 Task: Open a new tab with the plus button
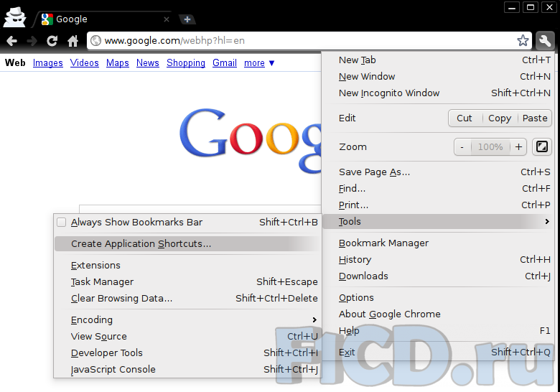tap(187, 19)
